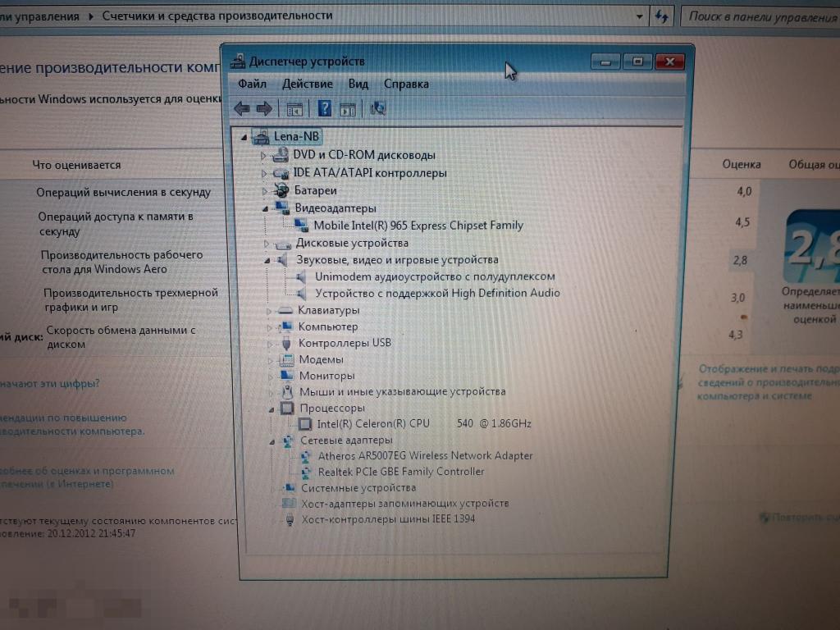Open the address bar history dropdown arrow
The width and height of the screenshot is (840, 630).
tap(639, 16)
